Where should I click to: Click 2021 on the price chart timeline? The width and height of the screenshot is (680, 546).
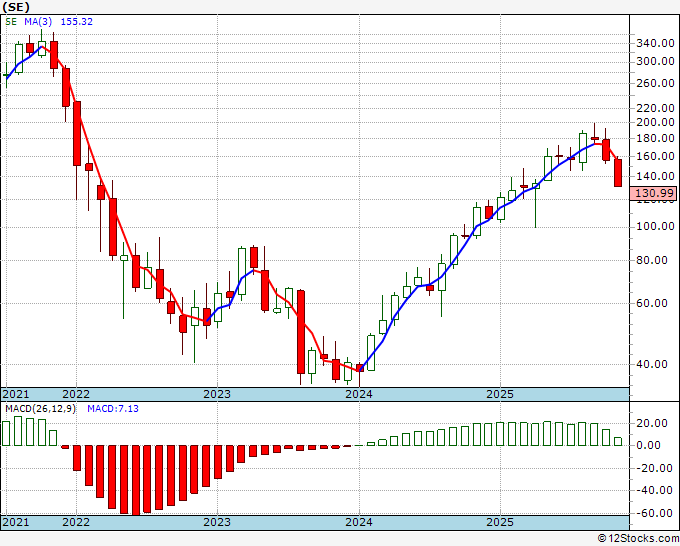click(16, 394)
